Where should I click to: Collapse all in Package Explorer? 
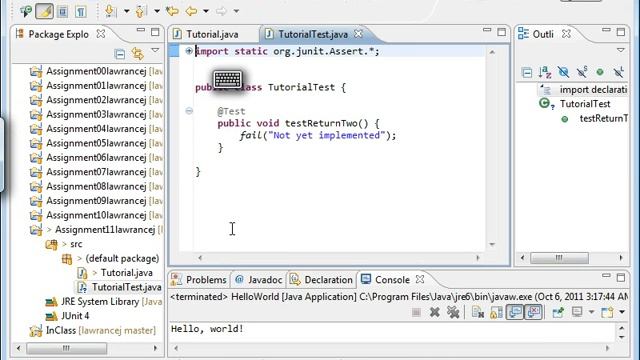120,53
